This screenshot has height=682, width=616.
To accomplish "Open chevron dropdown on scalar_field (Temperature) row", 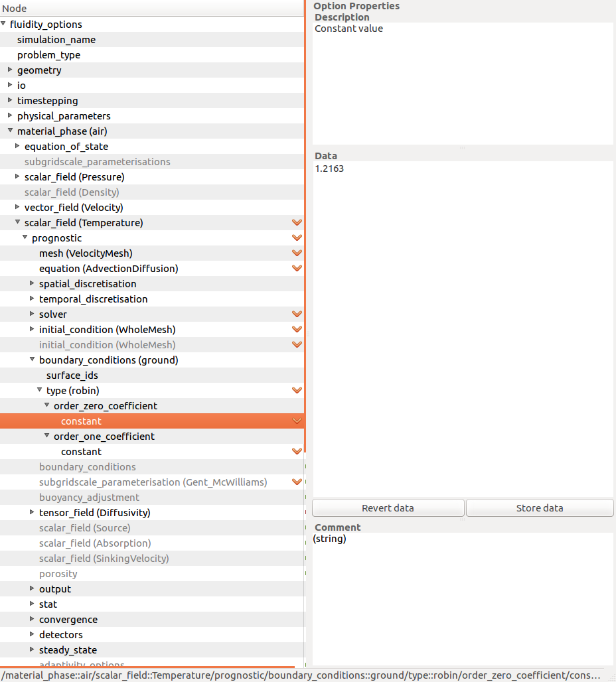I will pos(297,223).
